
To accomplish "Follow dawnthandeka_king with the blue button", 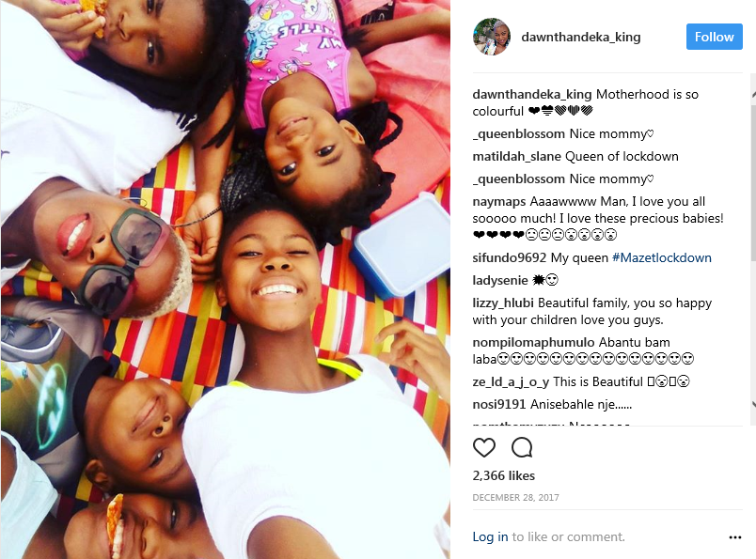I will pos(714,37).
